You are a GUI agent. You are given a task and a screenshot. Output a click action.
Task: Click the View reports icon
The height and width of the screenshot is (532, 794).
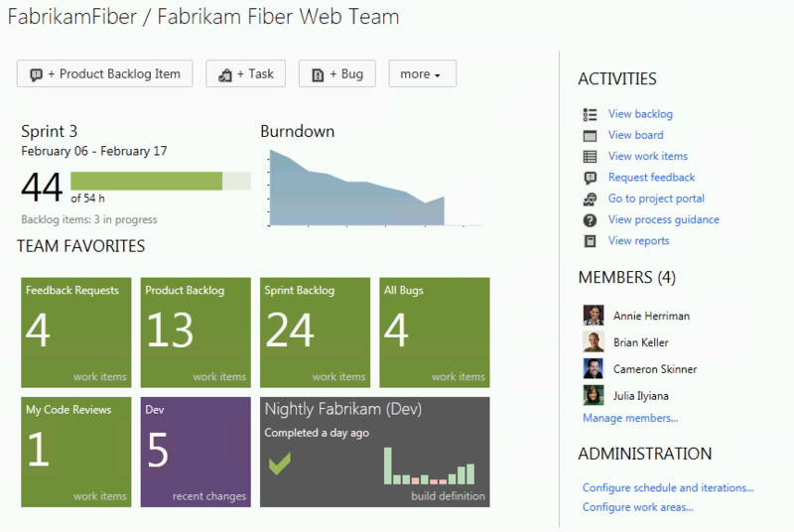tap(590, 241)
